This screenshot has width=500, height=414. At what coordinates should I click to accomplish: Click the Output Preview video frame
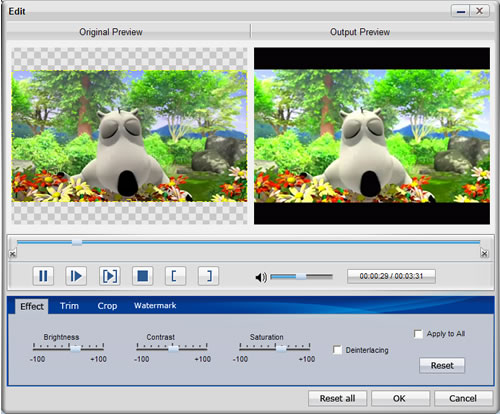tap(372, 136)
